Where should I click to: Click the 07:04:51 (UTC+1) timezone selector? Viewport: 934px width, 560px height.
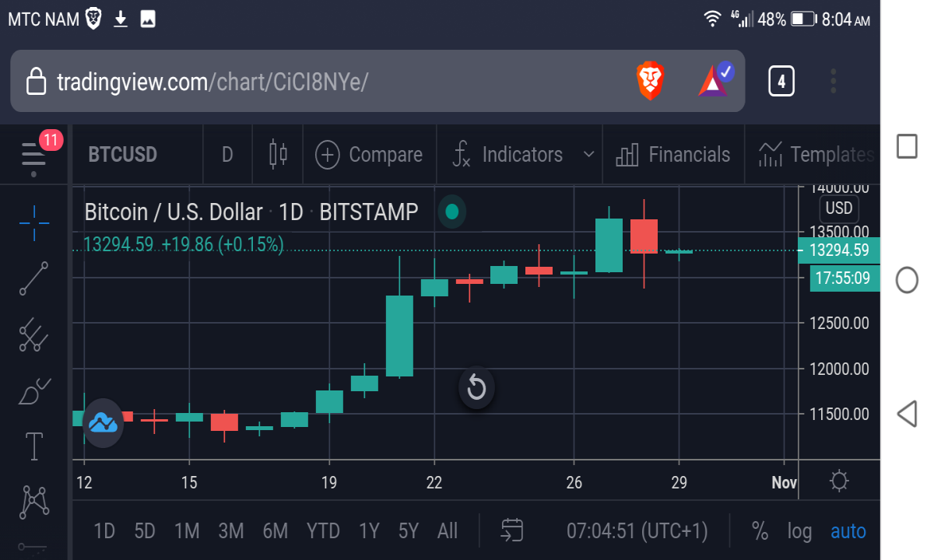click(x=637, y=531)
